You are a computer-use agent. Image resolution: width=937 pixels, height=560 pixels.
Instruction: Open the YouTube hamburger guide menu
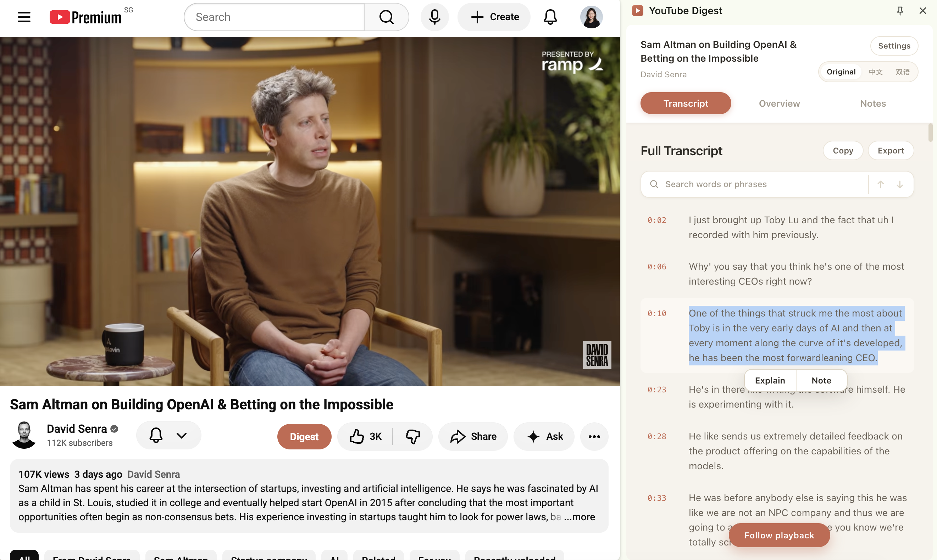[x=24, y=17]
